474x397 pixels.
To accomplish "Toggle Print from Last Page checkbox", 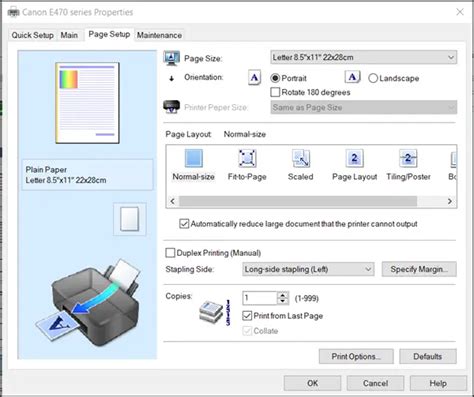I will (247, 316).
